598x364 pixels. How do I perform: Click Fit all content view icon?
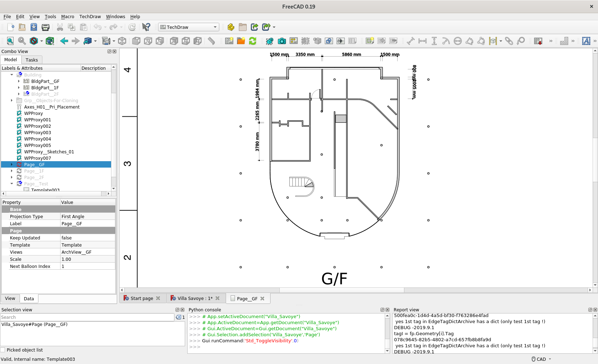tap(10, 41)
